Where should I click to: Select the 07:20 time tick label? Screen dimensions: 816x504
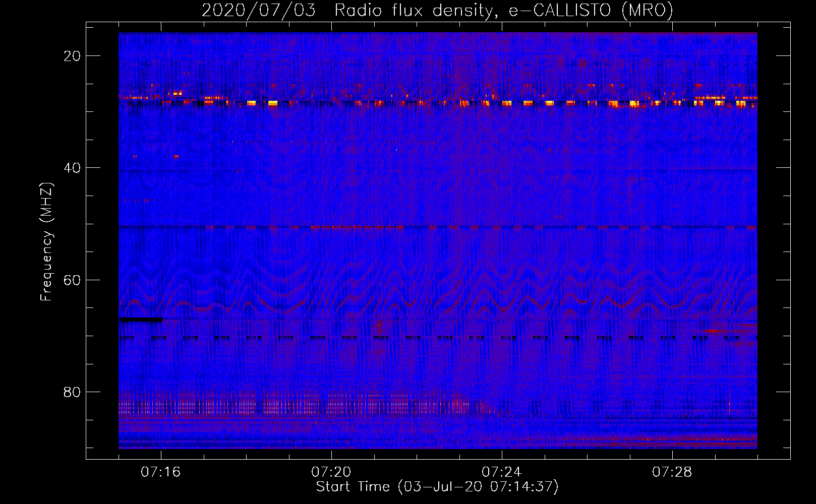pyautogui.click(x=331, y=472)
